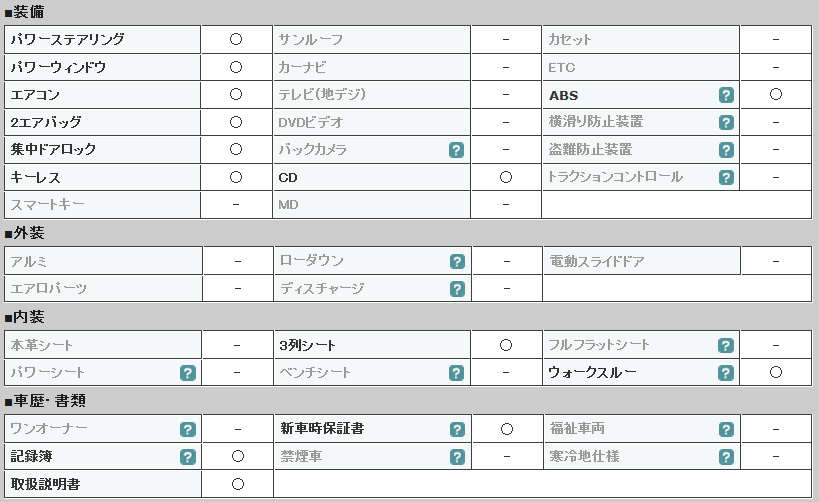Screen dimensions: 819x502
Task: Show help for 新車時保証書
Action: tap(457, 429)
